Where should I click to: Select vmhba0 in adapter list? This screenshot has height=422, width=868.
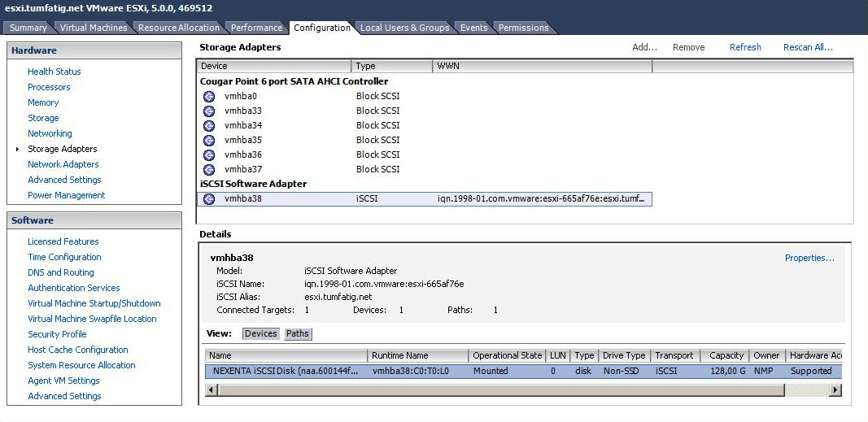coord(241,96)
